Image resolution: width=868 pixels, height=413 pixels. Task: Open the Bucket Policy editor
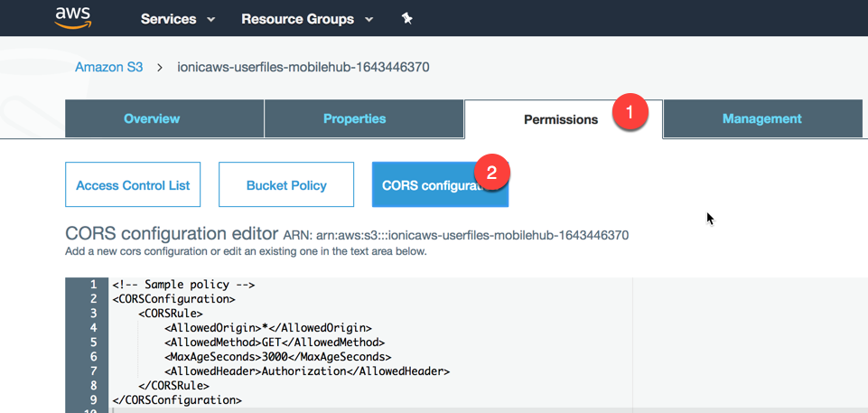(x=286, y=185)
